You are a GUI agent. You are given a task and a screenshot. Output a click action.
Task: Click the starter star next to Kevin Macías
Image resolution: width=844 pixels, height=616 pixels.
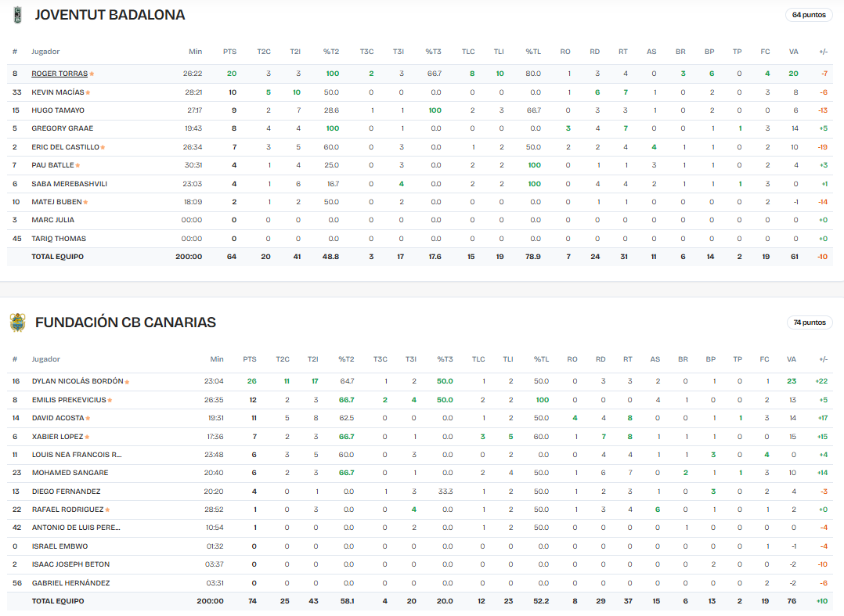(x=87, y=92)
